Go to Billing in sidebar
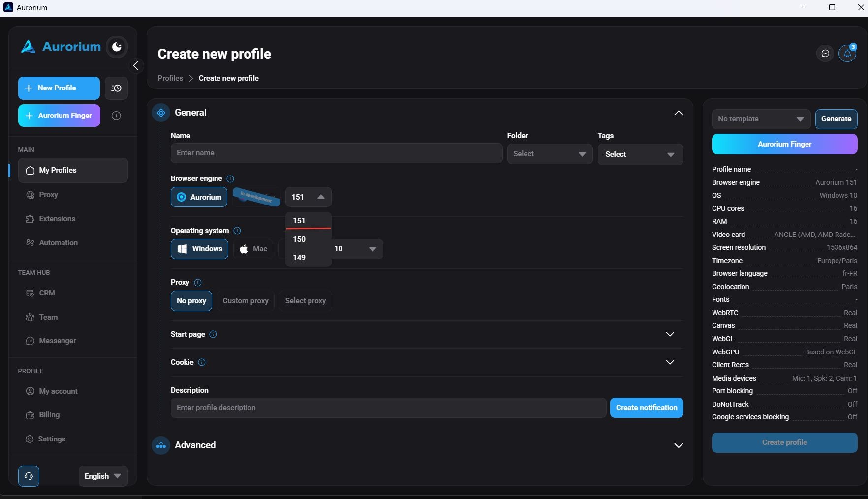868x499 pixels. click(x=49, y=415)
